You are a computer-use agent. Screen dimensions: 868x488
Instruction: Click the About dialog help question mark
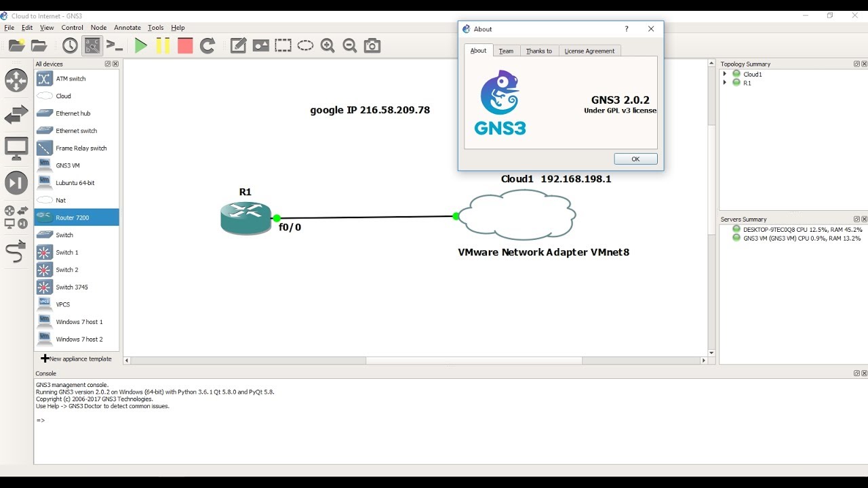pyautogui.click(x=627, y=29)
